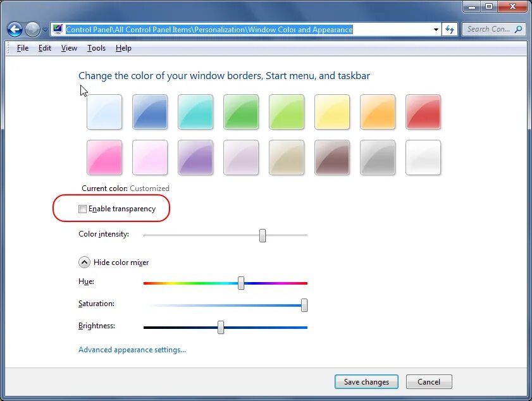Choose the teal color swatch
532x401 pixels.
[195, 112]
